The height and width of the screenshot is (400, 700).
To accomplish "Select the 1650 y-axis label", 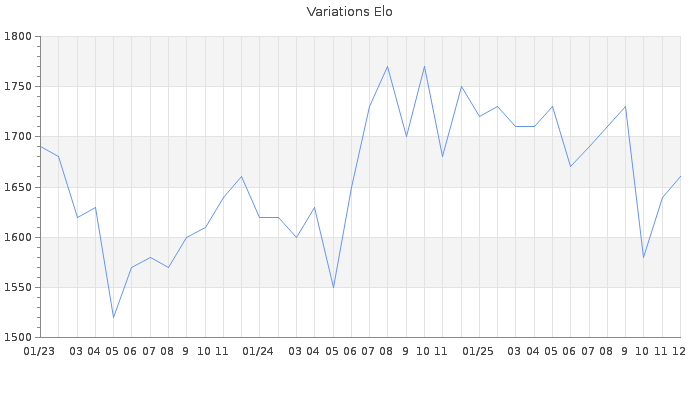I will (18, 187).
